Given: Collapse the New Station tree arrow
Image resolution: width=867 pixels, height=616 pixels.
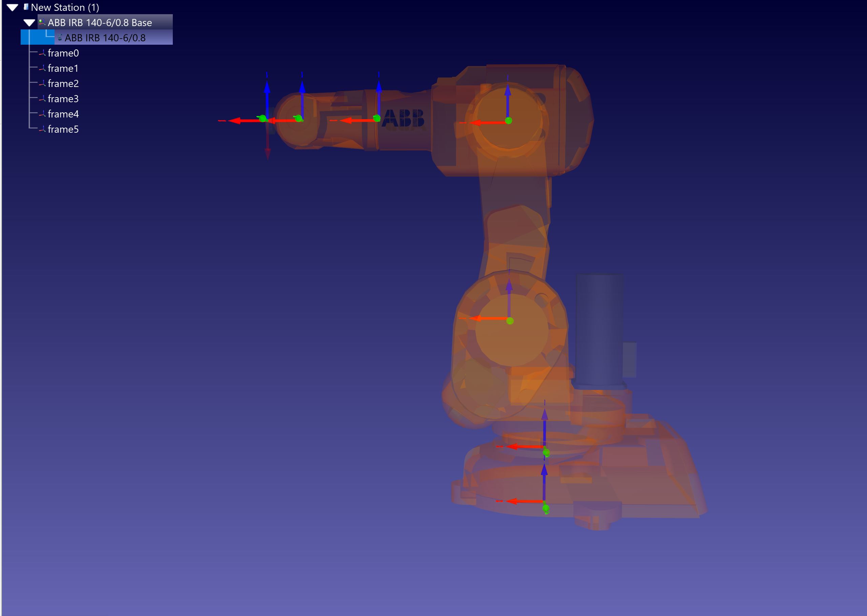Looking at the screenshot, I should 12,7.
